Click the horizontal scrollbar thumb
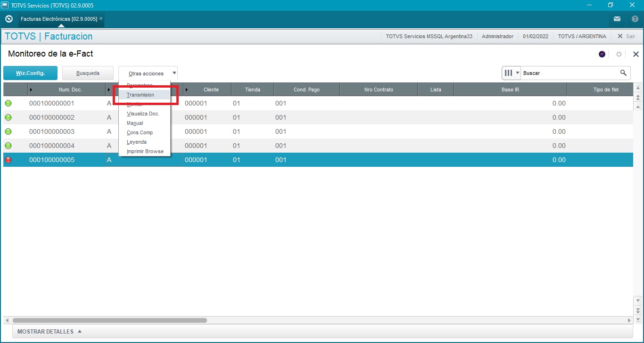The image size is (644, 343). (x=109, y=320)
